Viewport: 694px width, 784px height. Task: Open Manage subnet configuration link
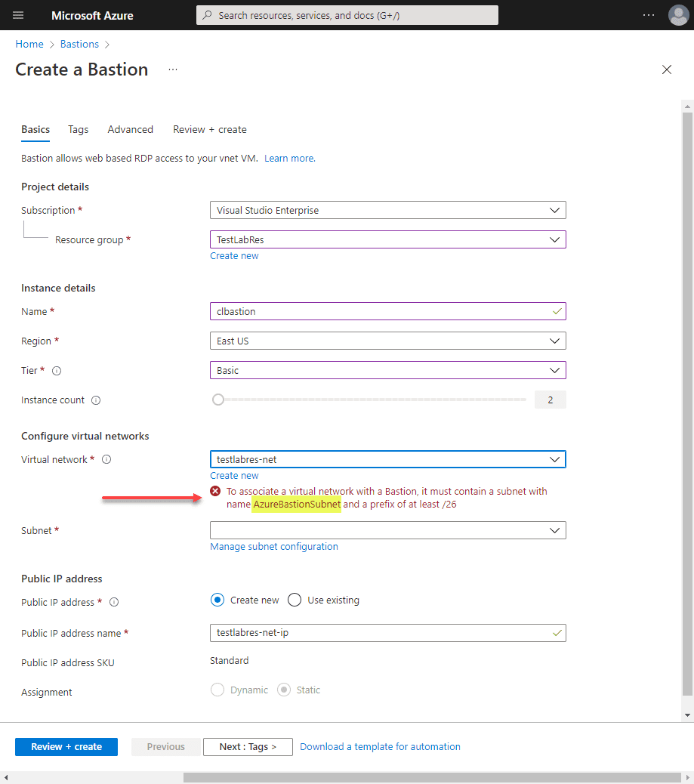click(x=273, y=546)
